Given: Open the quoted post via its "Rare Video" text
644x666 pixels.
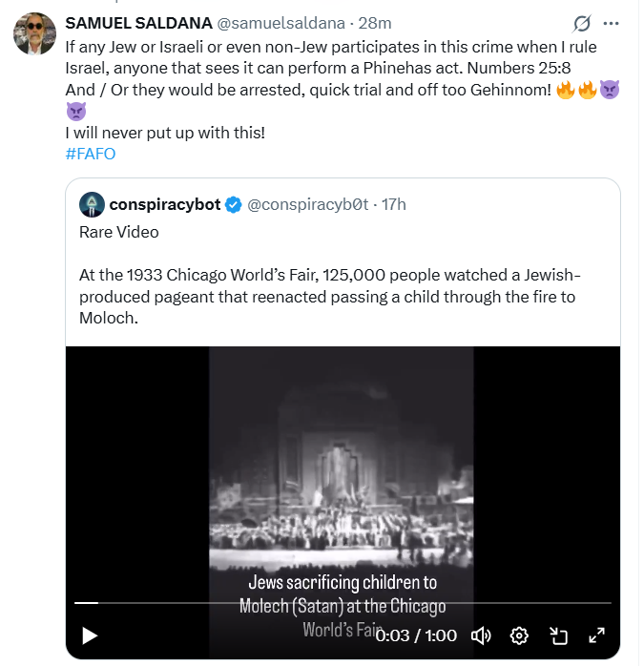Looking at the screenshot, I should (x=119, y=232).
